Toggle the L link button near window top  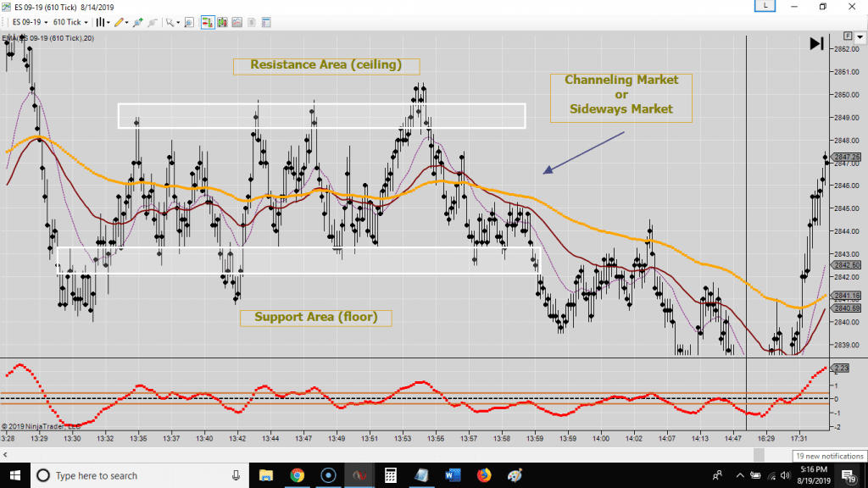click(765, 5)
